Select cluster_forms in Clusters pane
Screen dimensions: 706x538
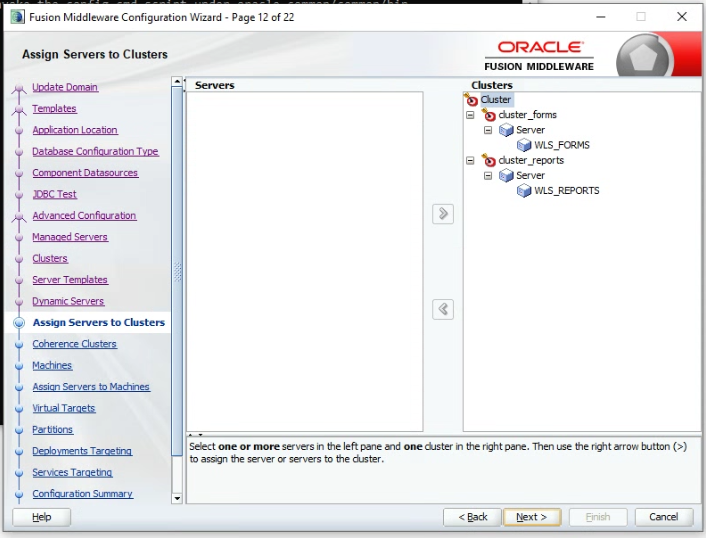[527, 115]
